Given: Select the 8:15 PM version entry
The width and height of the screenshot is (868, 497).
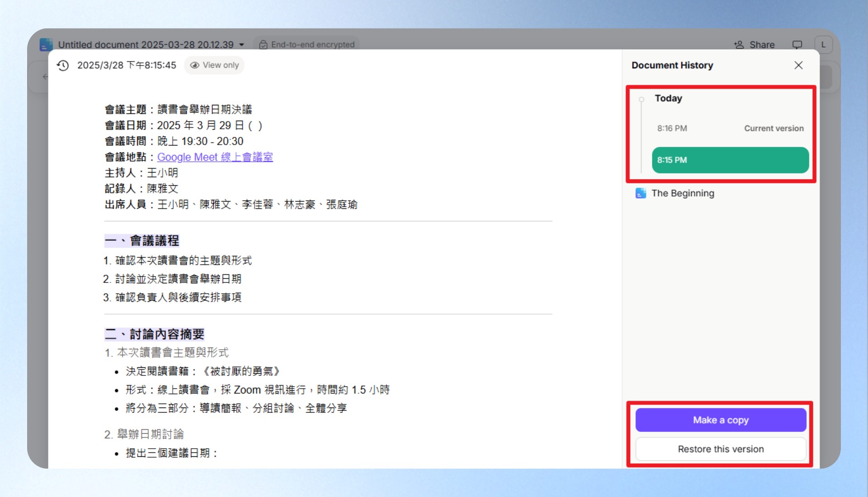Looking at the screenshot, I should click(730, 160).
